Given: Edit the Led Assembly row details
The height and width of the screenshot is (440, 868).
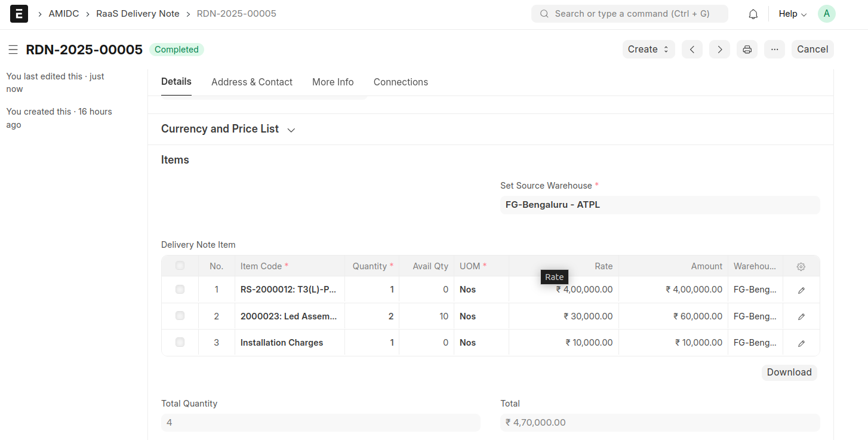Looking at the screenshot, I should point(801,316).
